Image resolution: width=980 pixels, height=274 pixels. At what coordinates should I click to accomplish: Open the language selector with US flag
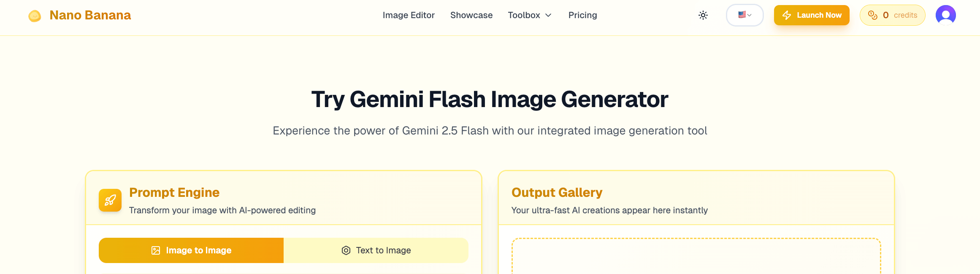pos(744,15)
